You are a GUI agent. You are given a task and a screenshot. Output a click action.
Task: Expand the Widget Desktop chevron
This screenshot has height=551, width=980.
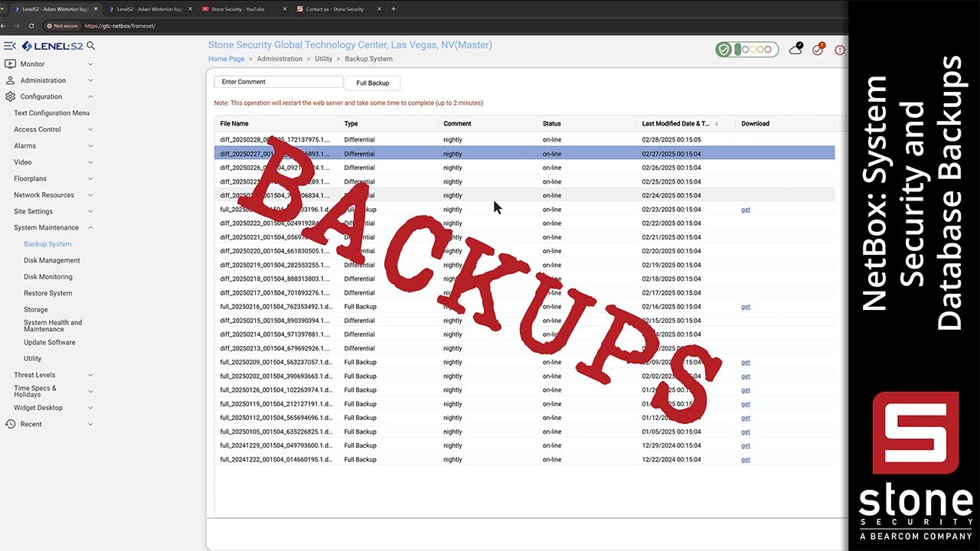[x=90, y=408]
